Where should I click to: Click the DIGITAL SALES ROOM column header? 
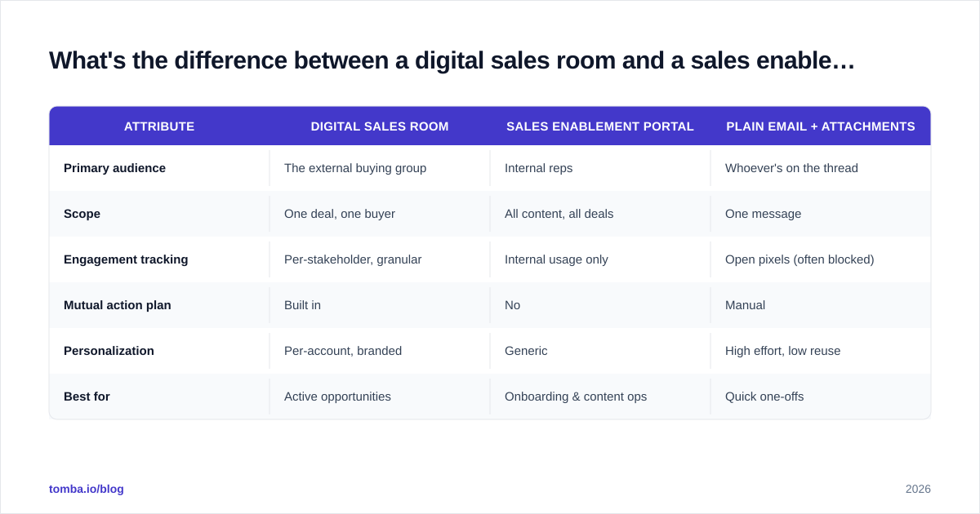click(x=380, y=126)
